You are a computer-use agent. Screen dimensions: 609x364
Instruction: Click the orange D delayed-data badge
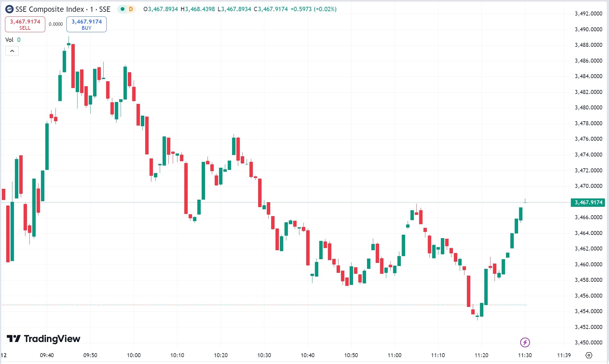point(131,9)
